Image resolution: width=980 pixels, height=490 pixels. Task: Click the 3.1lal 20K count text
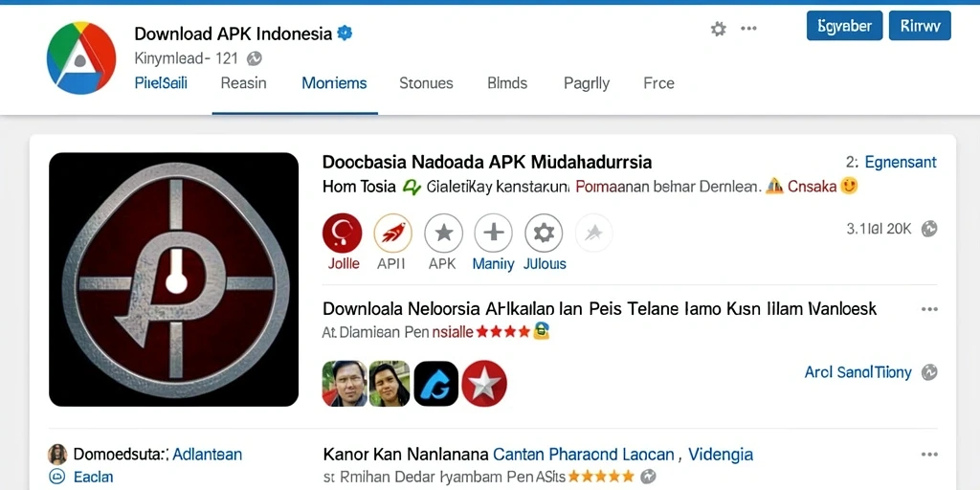click(879, 229)
